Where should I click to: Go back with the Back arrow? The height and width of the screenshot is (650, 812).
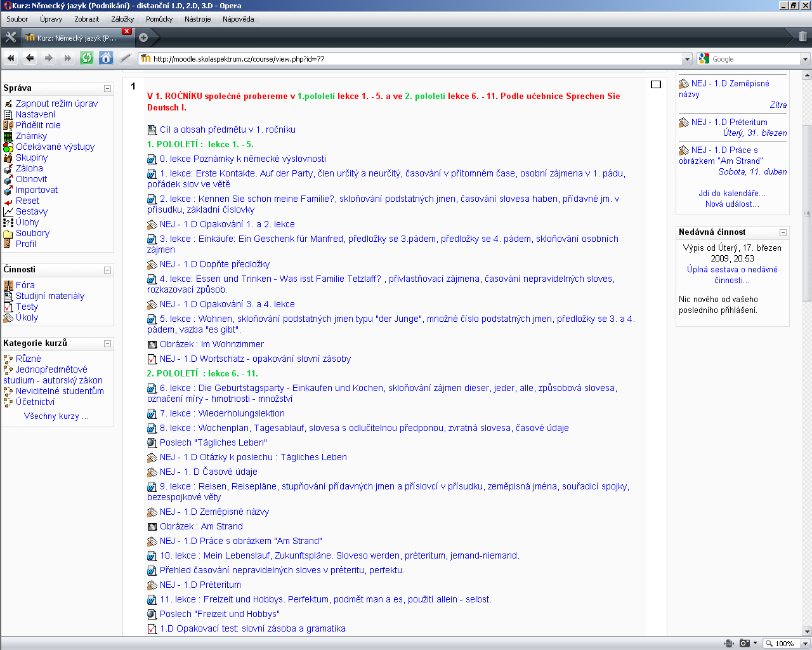pyautogui.click(x=30, y=58)
